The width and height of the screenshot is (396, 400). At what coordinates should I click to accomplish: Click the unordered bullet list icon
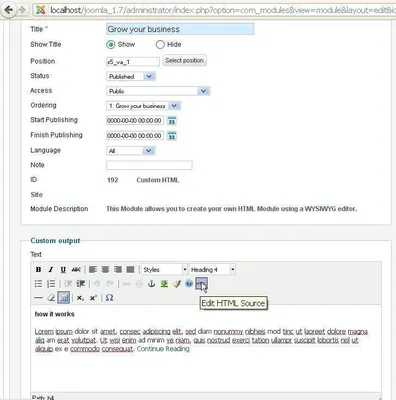[39, 284]
